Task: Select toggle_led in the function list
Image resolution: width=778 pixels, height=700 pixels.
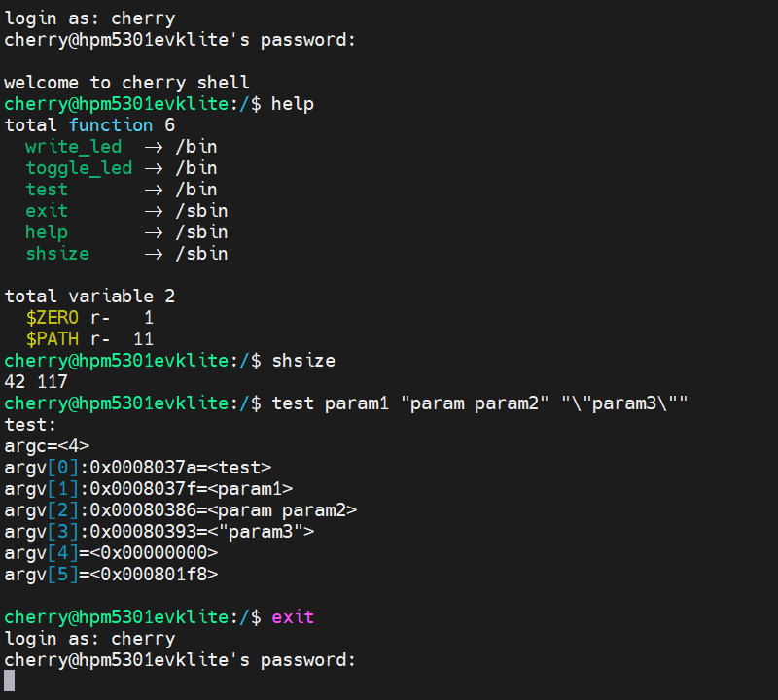Action: tap(79, 168)
